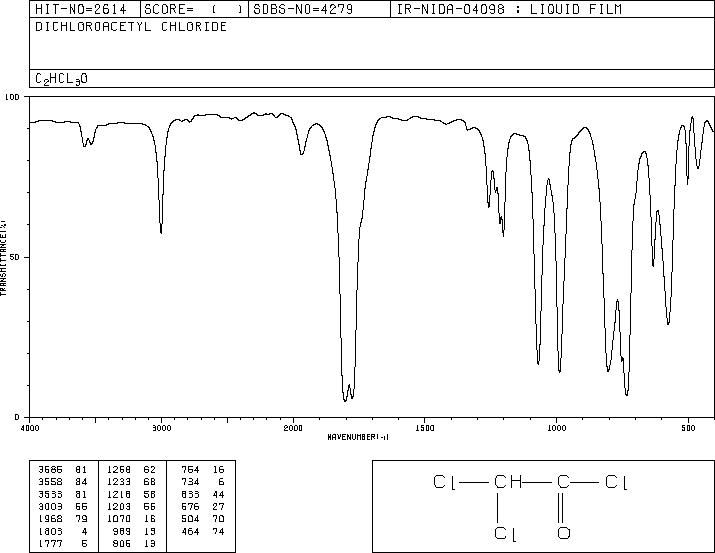
Task: Click the O atom in the structure diagram
Action: pos(564,533)
